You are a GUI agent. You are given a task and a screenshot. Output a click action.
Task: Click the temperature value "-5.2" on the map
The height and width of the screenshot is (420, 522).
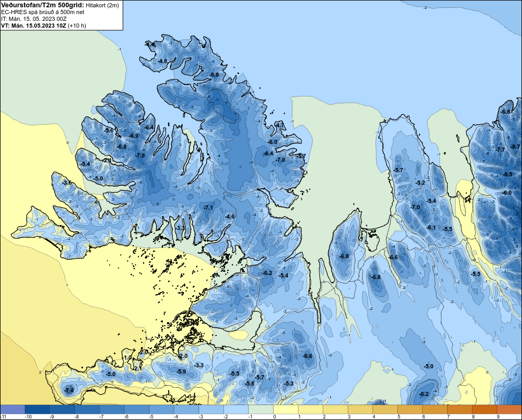[x=421, y=183]
